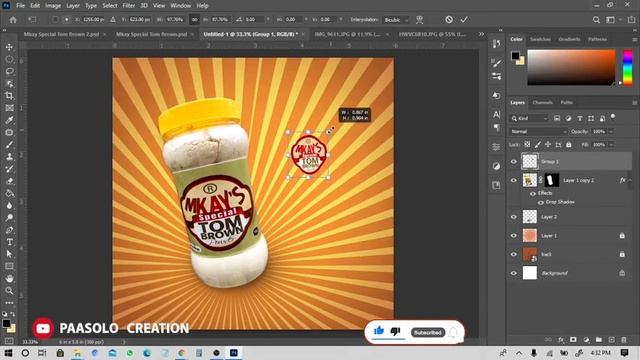Click the layer mask thumbnail on Layer 1 copy 2
The height and width of the screenshot is (360, 640).
[x=551, y=180]
